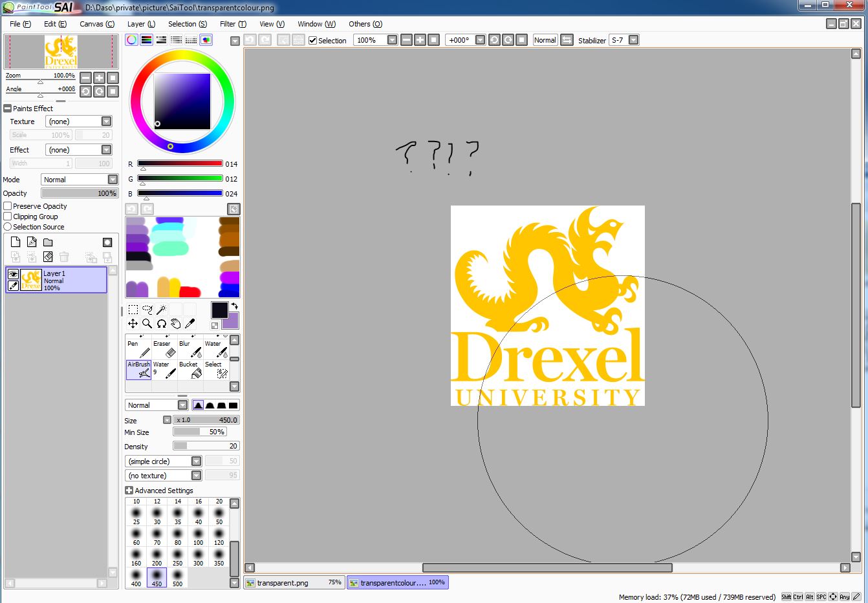Viewport: 868px width, 603px height.
Task: Expand Advanced Settings section
Action: click(x=129, y=491)
